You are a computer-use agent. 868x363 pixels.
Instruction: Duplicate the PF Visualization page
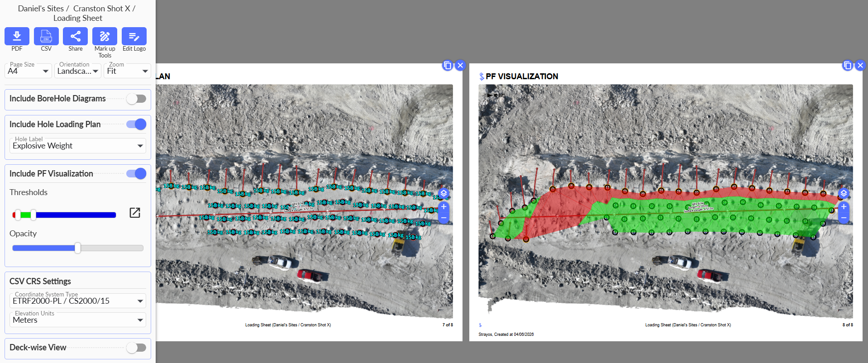pos(847,66)
